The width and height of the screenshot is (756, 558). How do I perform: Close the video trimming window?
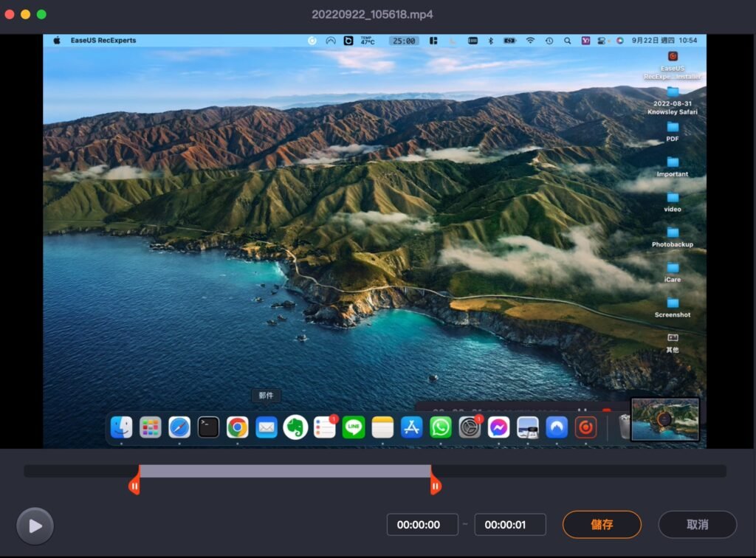9,15
